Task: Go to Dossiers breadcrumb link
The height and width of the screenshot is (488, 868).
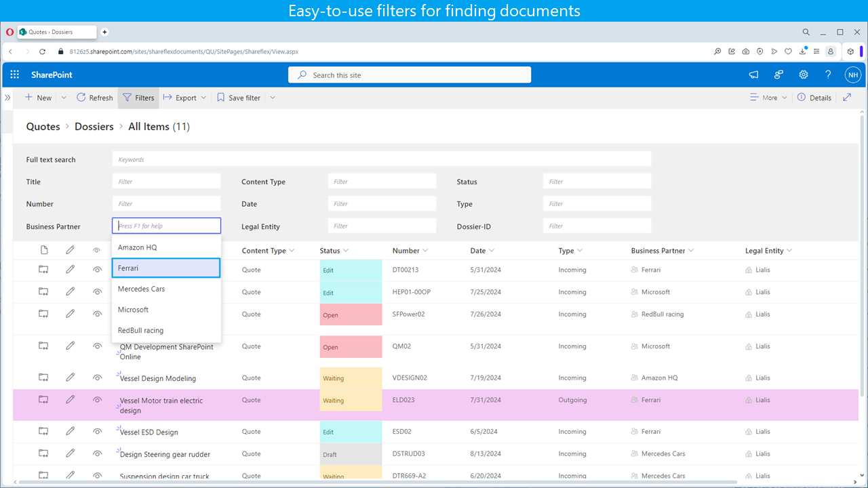Action: click(x=94, y=127)
